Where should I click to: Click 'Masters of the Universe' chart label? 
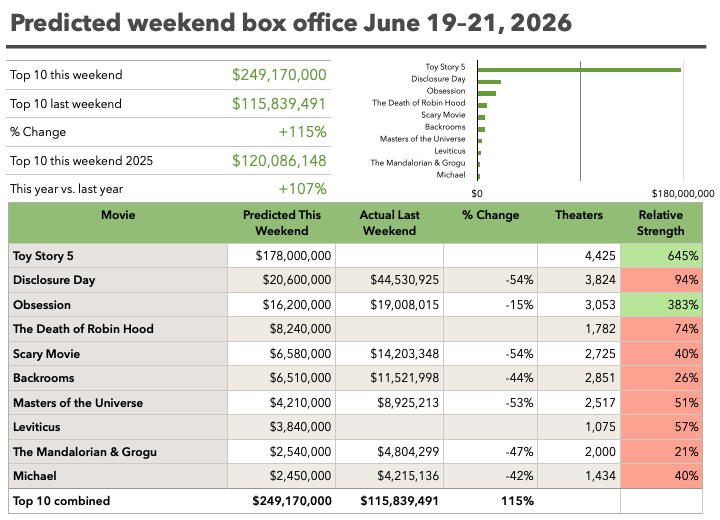coord(422,139)
